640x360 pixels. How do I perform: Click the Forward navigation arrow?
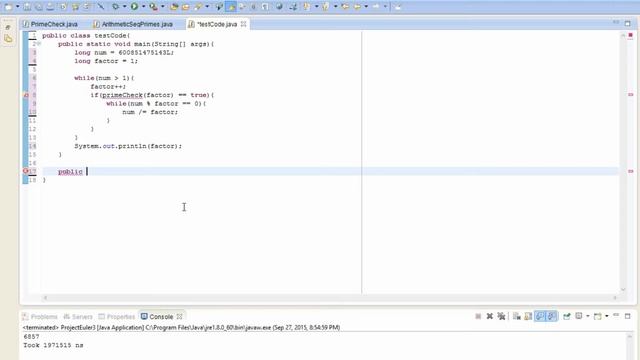tap(376, 7)
